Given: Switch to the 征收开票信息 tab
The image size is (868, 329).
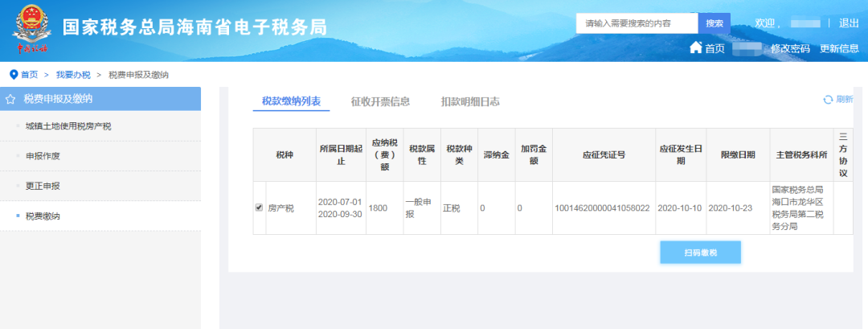Looking at the screenshot, I should point(380,101).
